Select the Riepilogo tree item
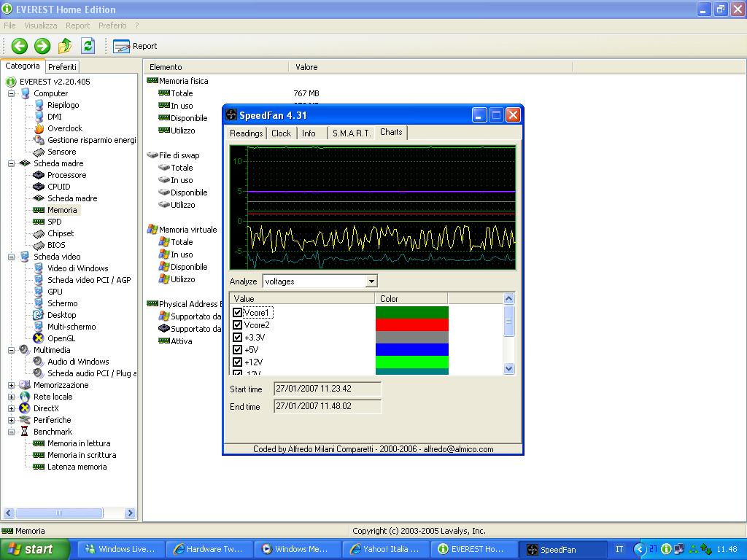This screenshot has height=560, width=747. [63, 105]
